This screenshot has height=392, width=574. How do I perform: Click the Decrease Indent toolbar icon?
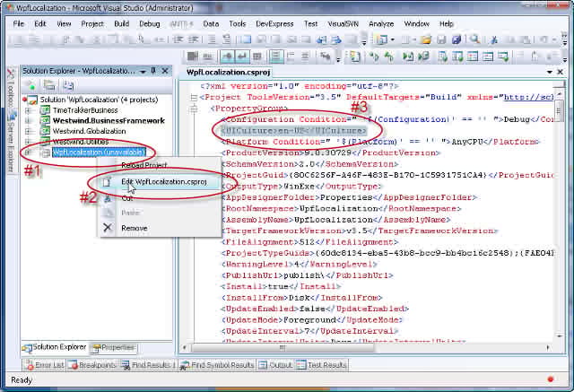click(178, 39)
